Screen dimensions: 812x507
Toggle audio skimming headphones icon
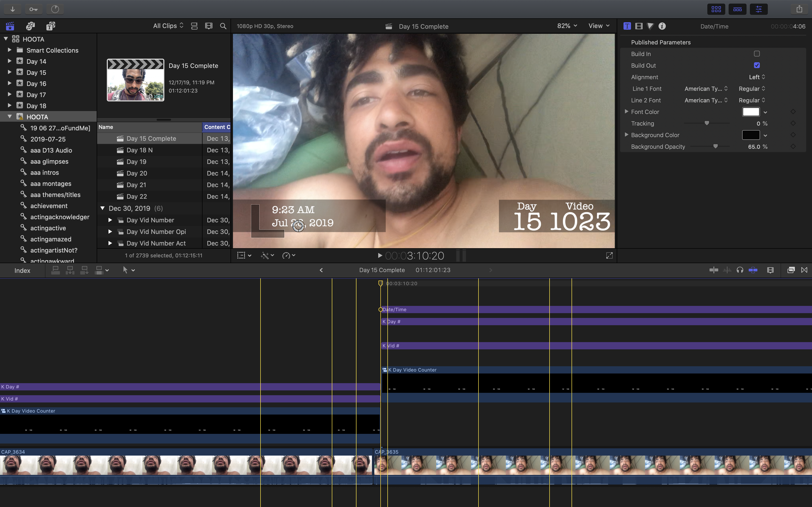click(x=739, y=270)
